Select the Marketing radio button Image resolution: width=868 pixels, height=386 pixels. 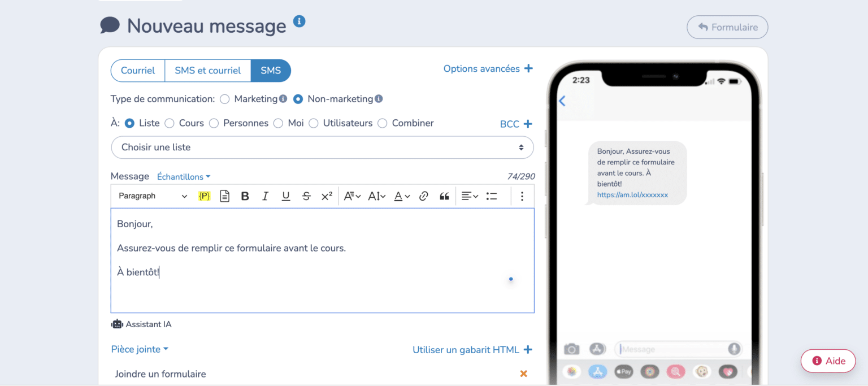225,99
